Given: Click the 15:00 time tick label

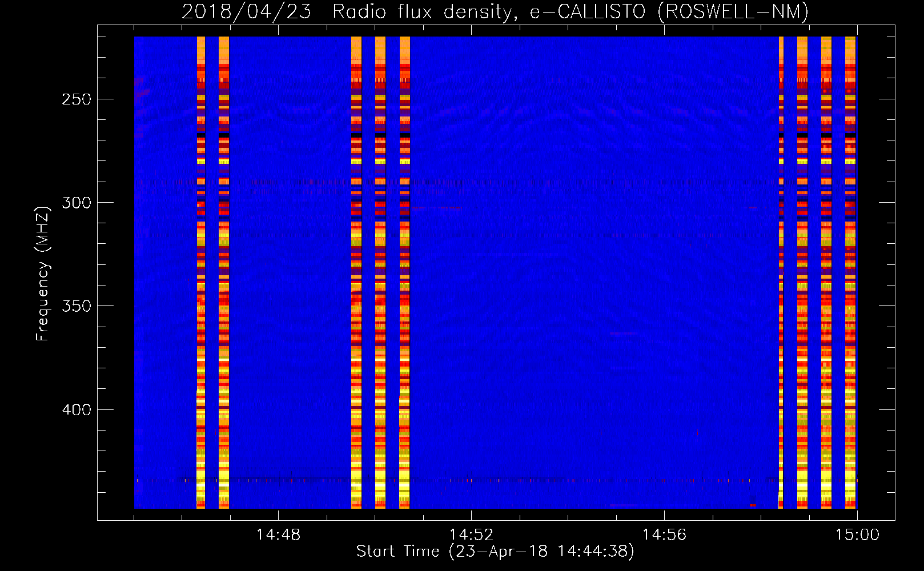Looking at the screenshot, I should [857, 535].
